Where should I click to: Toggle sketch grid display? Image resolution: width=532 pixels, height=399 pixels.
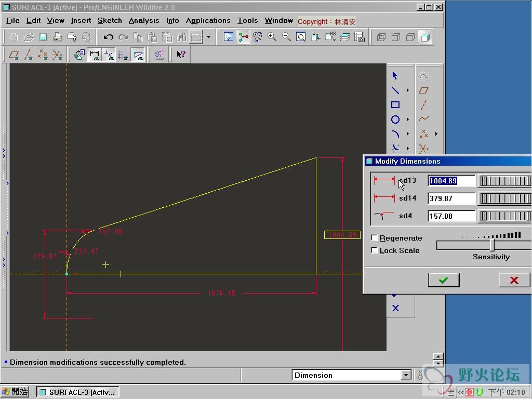[123, 54]
